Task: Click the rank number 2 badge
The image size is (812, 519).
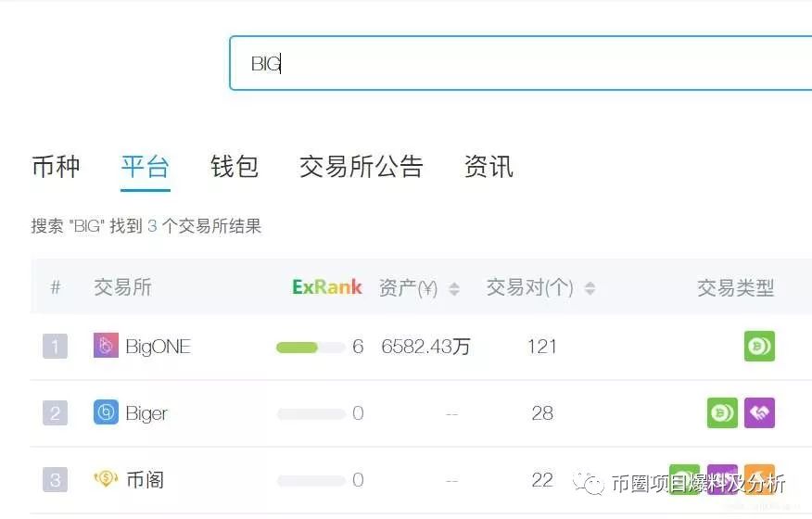Action: pos(55,412)
